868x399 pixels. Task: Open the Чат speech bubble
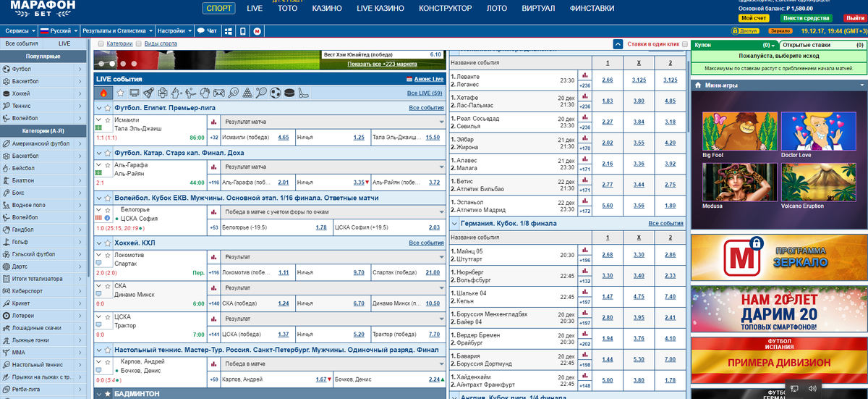coord(207,31)
